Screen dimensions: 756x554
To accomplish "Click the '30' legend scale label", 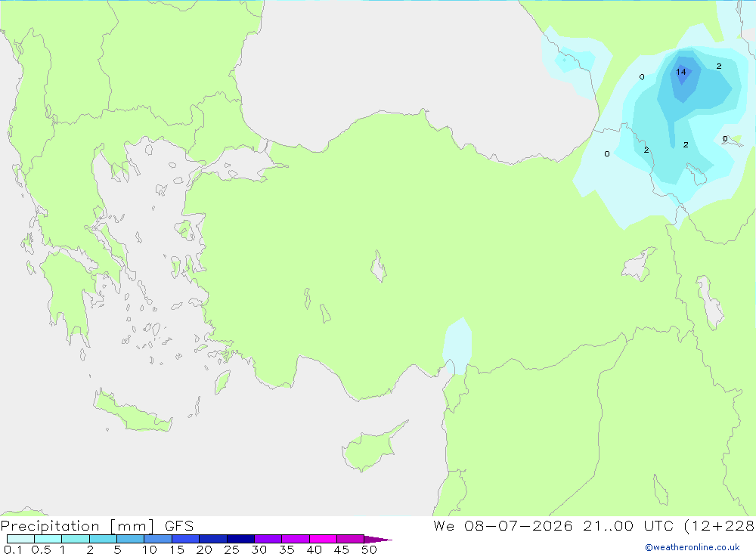I will point(259,549).
